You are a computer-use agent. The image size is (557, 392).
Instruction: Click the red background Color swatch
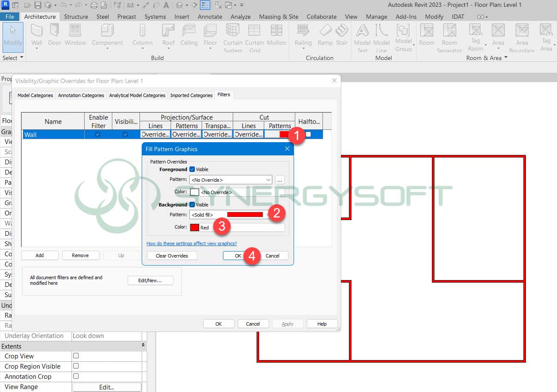(194, 227)
